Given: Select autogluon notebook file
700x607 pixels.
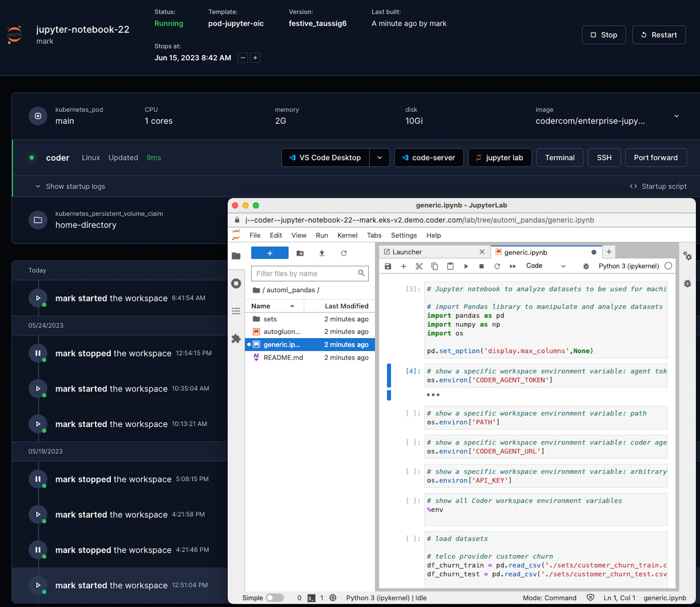Looking at the screenshot, I should (310, 332).
